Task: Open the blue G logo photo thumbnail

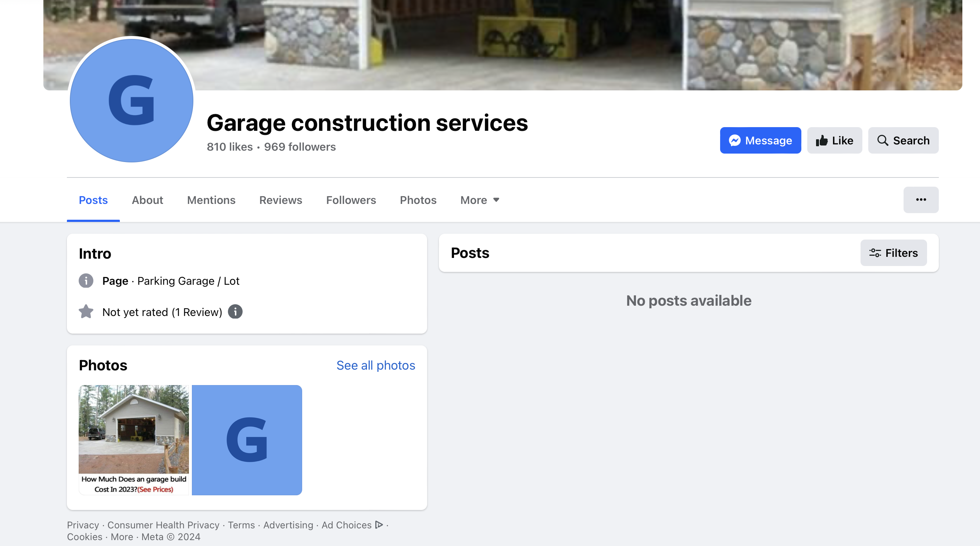Action: point(247,439)
